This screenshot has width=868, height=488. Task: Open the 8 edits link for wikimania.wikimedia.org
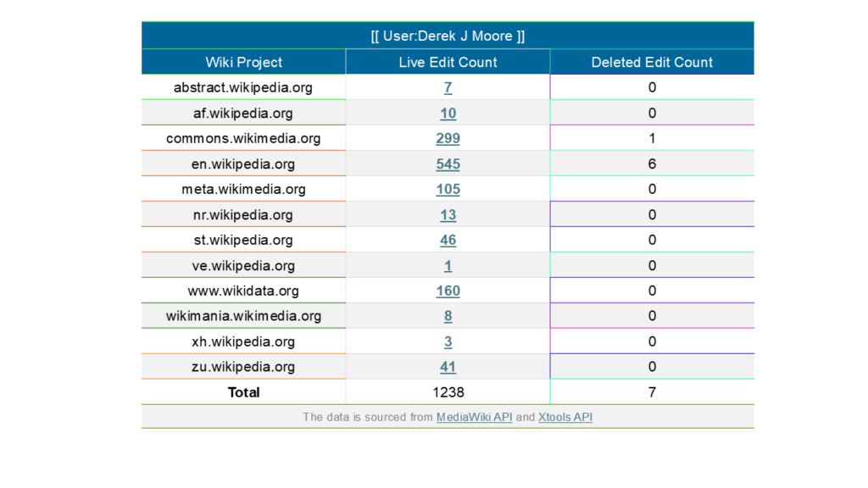coord(448,316)
